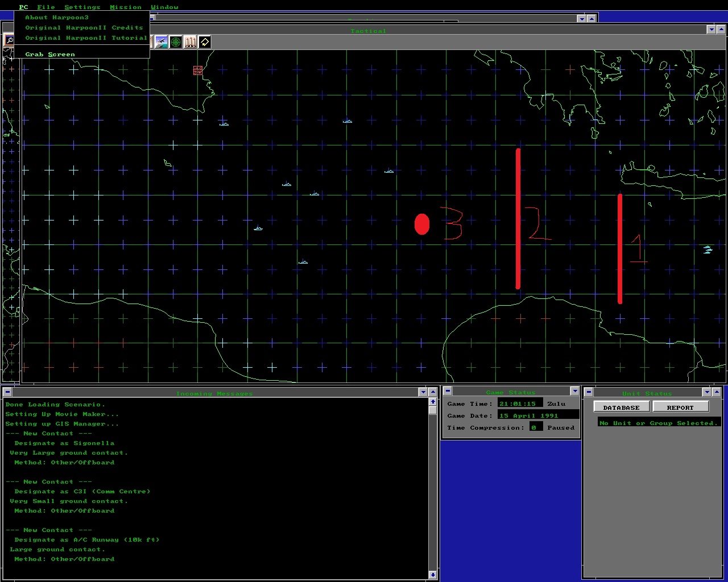Viewport: 728px width, 582px height.
Task: Open Game Status window system menu
Action: point(448,391)
